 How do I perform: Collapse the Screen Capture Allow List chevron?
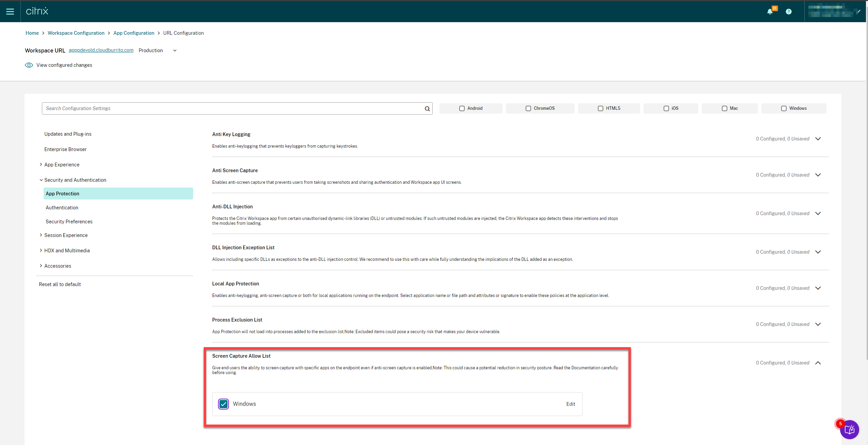click(818, 363)
